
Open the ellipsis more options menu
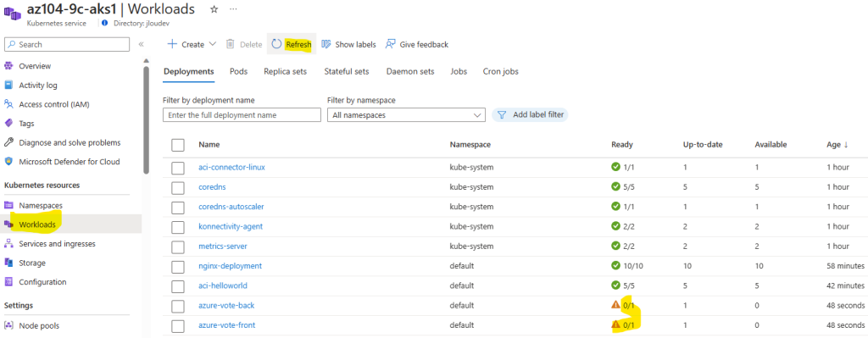click(233, 9)
